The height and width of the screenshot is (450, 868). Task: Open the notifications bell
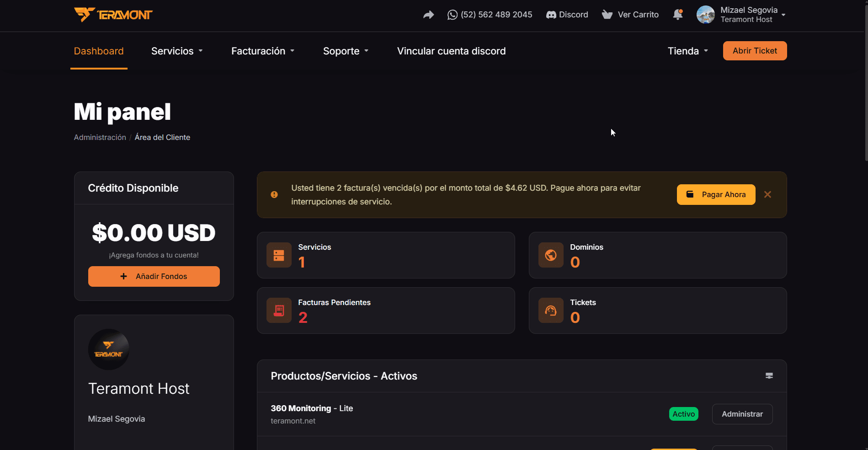coord(678,15)
